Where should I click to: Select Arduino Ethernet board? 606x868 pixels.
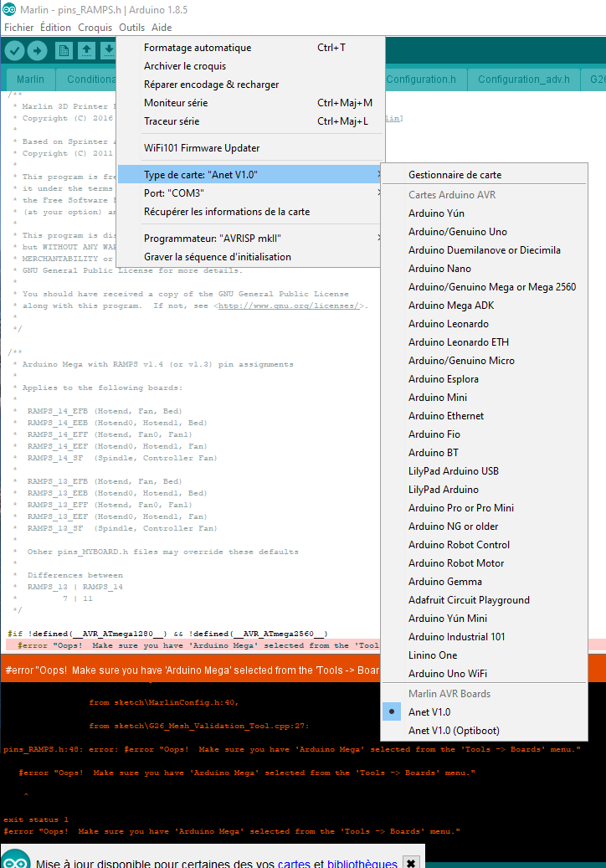click(485, 415)
